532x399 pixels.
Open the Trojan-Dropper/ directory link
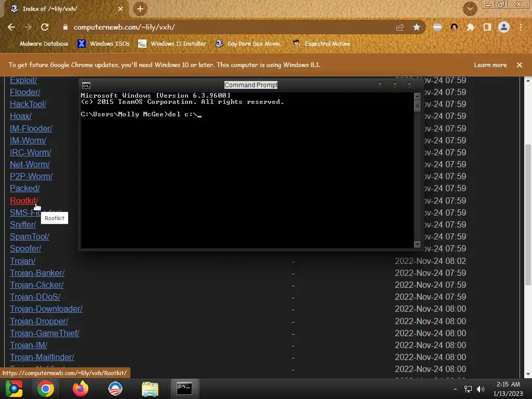[38, 321]
